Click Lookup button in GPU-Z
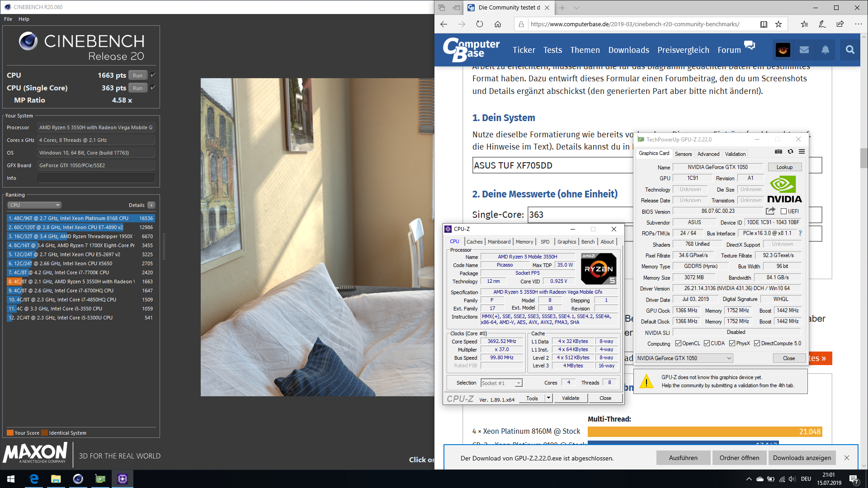This screenshot has width=868, height=488. (x=784, y=167)
